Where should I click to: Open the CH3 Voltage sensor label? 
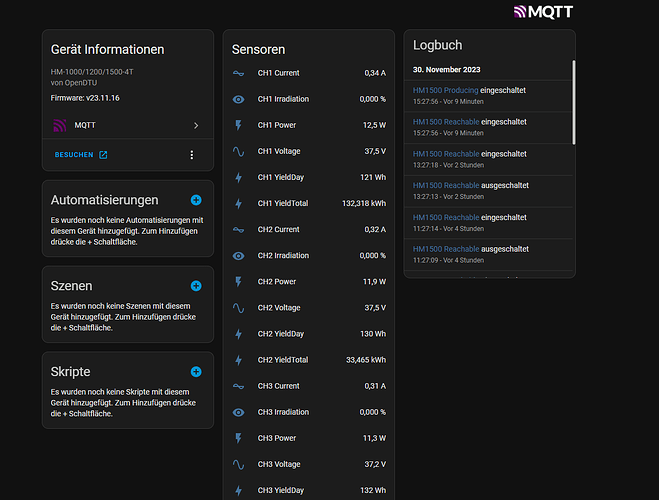click(279, 464)
